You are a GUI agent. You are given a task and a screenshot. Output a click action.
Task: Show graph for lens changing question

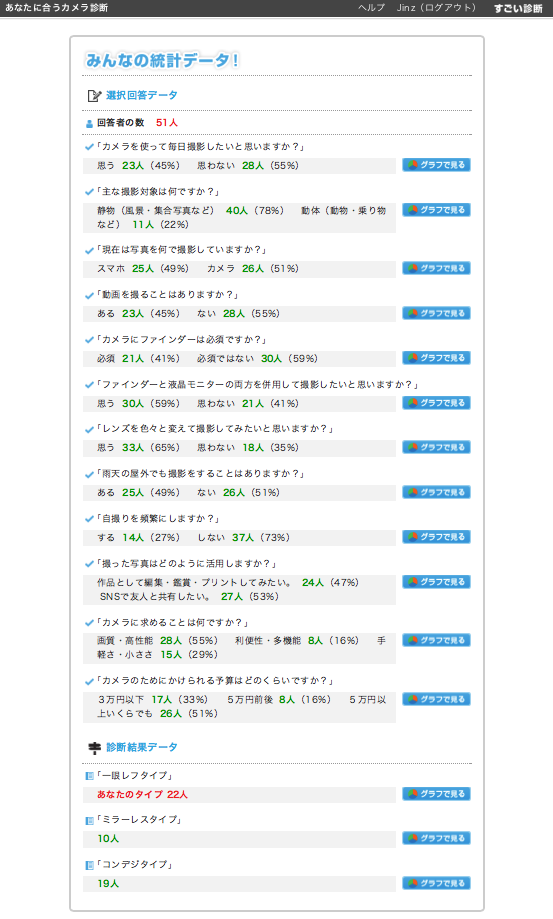pos(436,447)
